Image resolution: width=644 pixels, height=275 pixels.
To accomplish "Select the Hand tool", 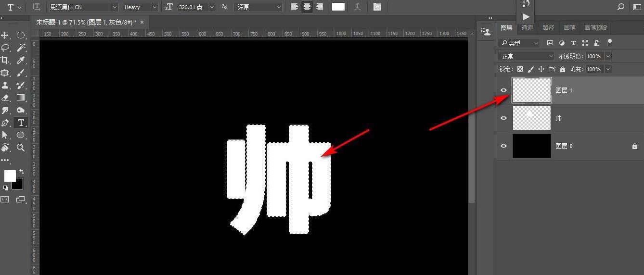I will pyautogui.click(x=5, y=148).
